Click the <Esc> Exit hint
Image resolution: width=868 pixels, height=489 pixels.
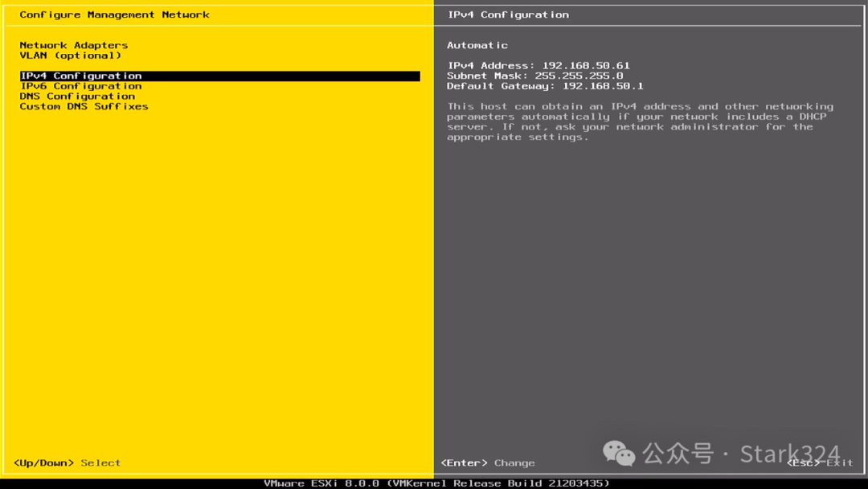pyautogui.click(x=820, y=463)
